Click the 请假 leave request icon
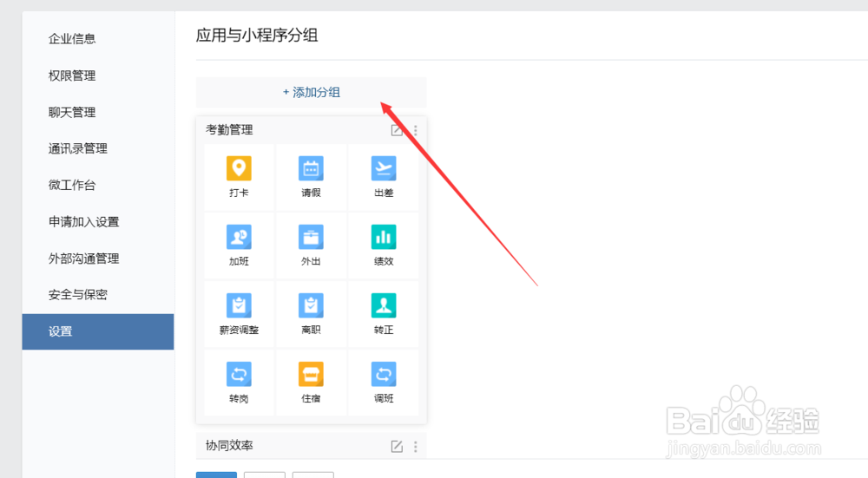868x478 pixels. click(311, 169)
